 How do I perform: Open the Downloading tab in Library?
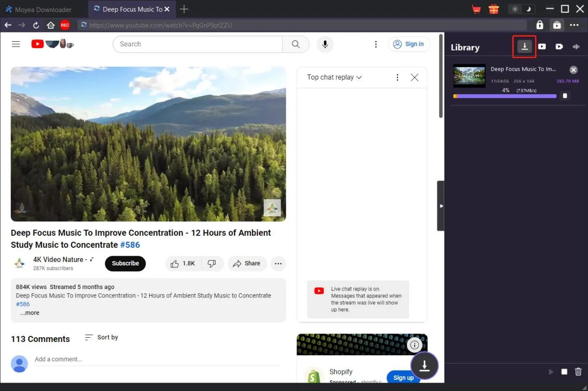click(x=524, y=47)
